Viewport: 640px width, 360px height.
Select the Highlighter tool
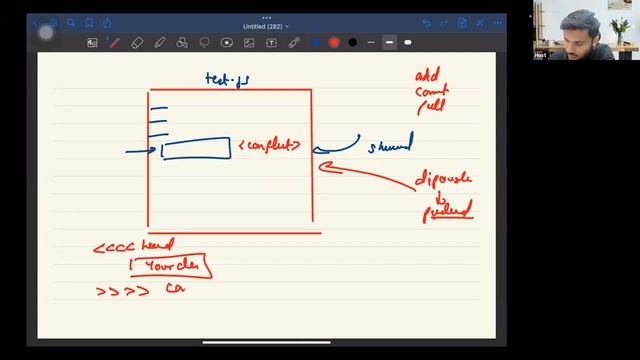tap(160, 42)
